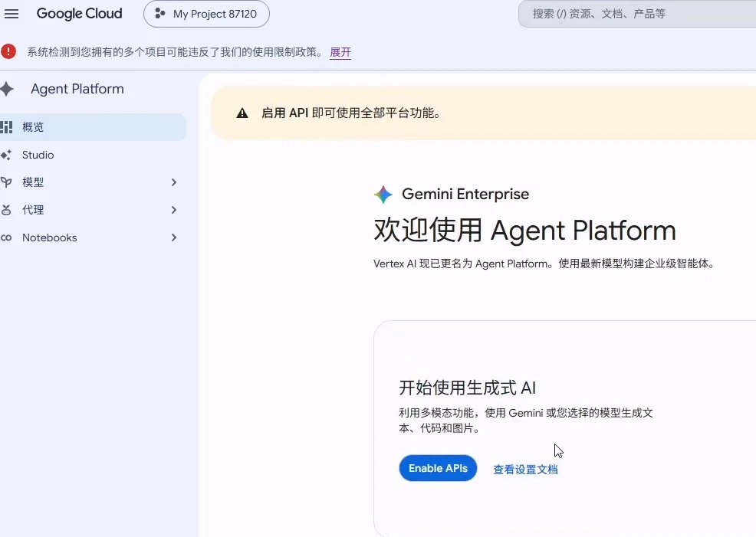The image size is (756, 537).
Task: Click the triangle warning icon in the API banner
Action: [x=242, y=113]
